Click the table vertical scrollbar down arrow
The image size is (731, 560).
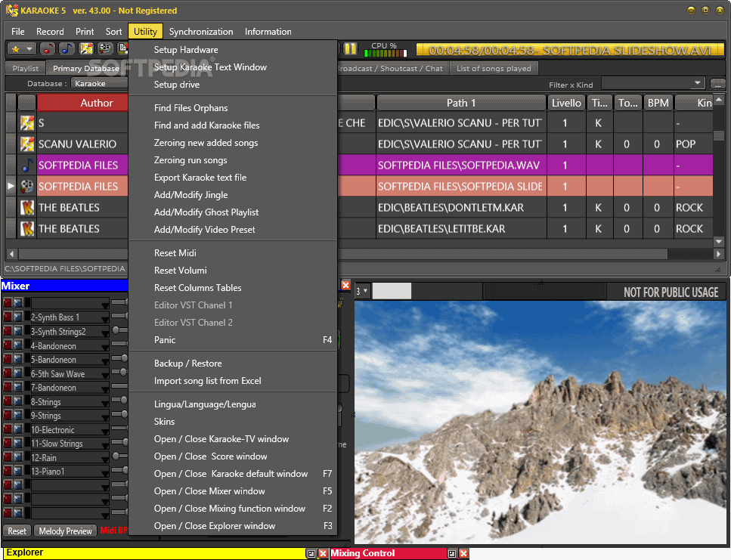pyautogui.click(x=718, y=241)
